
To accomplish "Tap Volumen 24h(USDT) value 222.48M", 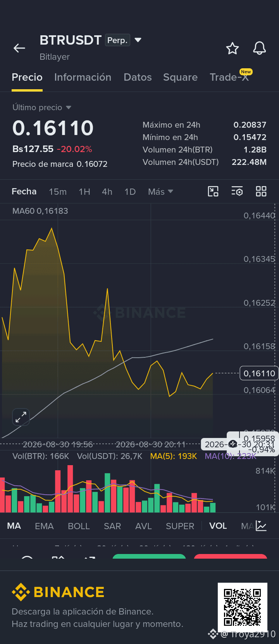I will point(249,162).
